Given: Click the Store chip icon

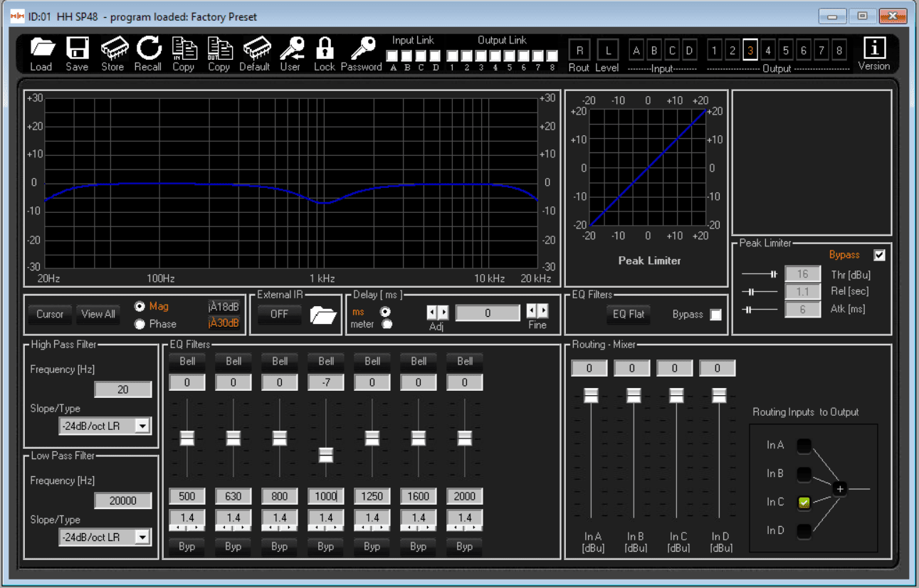Looking at the screenshot, I should coord(112,48).
